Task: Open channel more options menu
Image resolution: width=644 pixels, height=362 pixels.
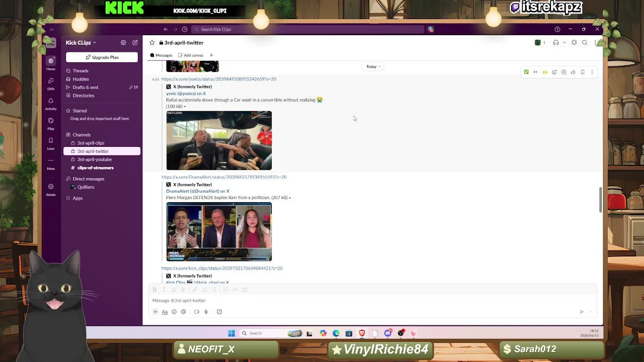Action: [x=595, y=43]
